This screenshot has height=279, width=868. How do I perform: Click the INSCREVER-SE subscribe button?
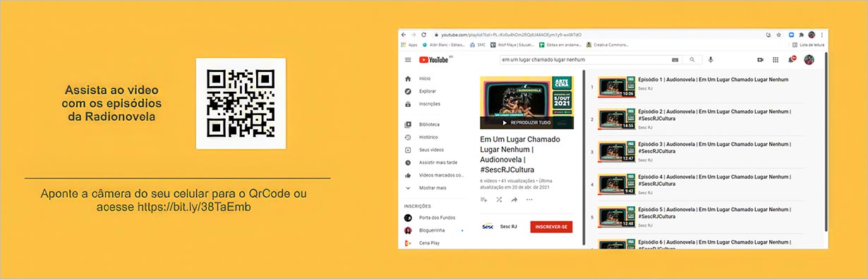coord(551,227)
